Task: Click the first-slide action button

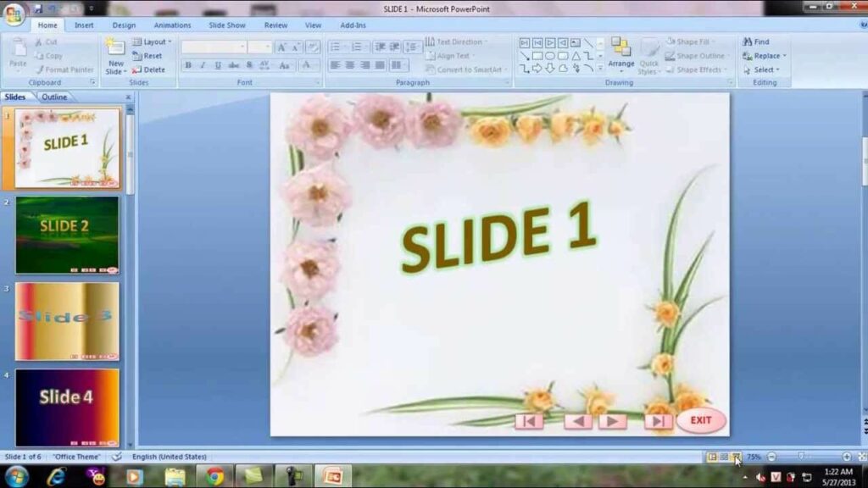Action: click(x=529, y=422)
